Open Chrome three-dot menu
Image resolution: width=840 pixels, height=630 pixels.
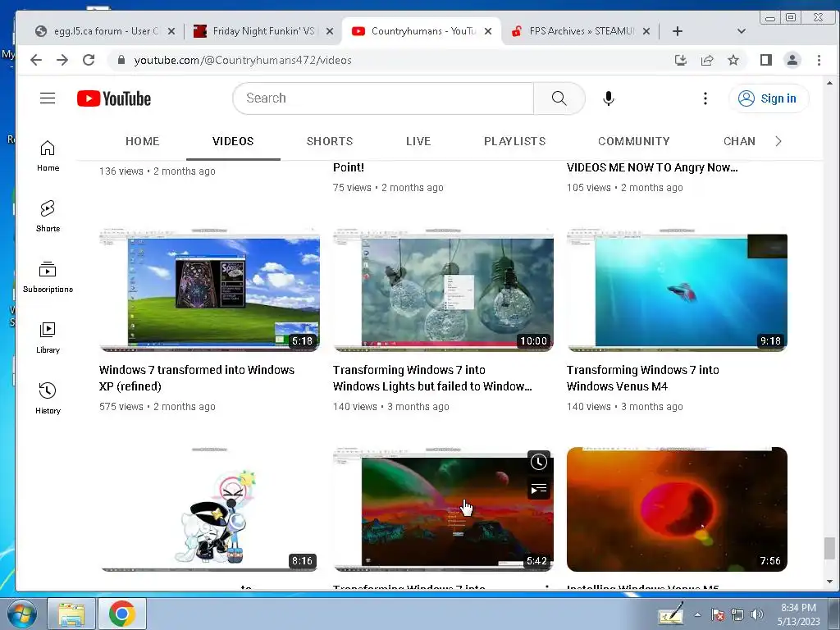click(819, 60)
